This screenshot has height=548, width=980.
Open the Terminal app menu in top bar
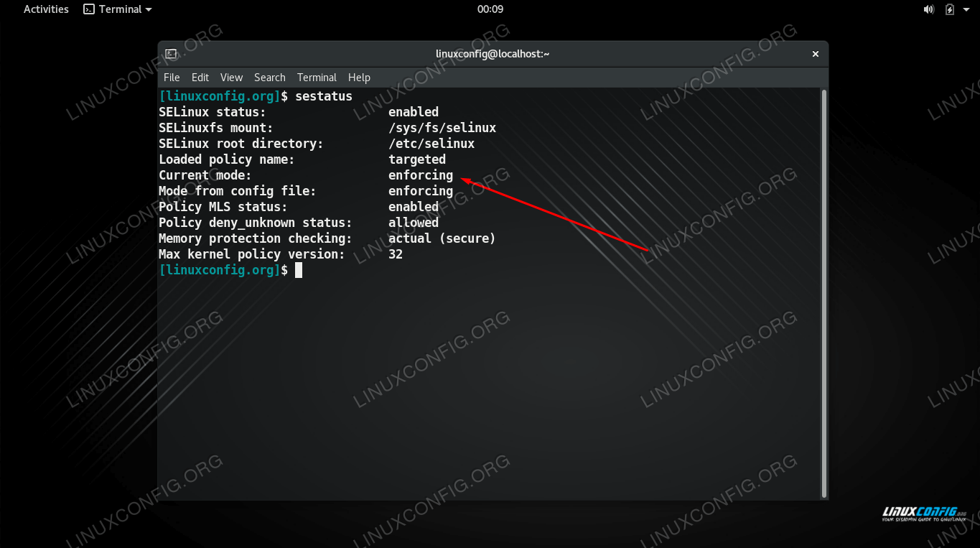118,9
